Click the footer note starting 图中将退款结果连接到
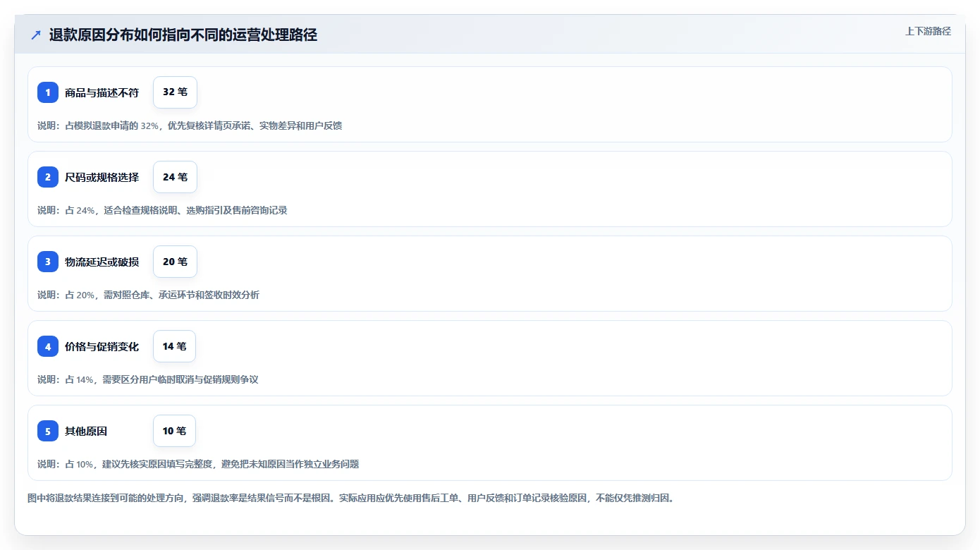 coord(350,498)
